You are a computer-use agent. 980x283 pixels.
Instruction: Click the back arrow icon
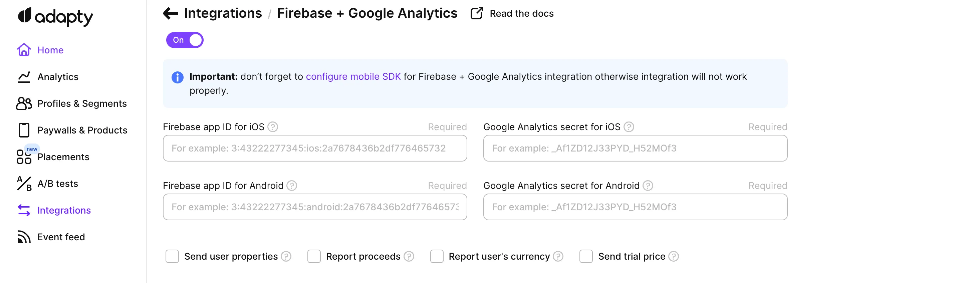tap(171, 13)
